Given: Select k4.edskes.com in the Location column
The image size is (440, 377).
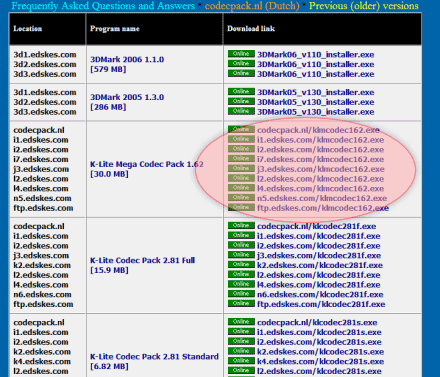Looking at the screenshot, I should click(x=42, y=361).
